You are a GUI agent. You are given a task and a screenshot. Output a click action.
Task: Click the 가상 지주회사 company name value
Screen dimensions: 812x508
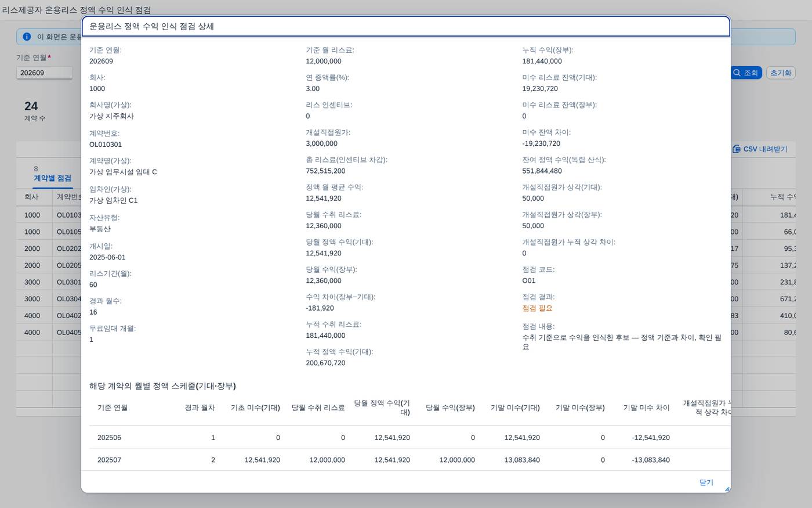click(111, 116)
